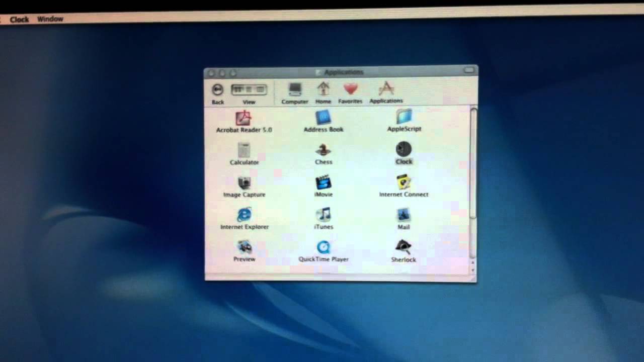Click the Internet Connect label text
The height and width of the screenshot is (362, 644).
coord(404,195)
